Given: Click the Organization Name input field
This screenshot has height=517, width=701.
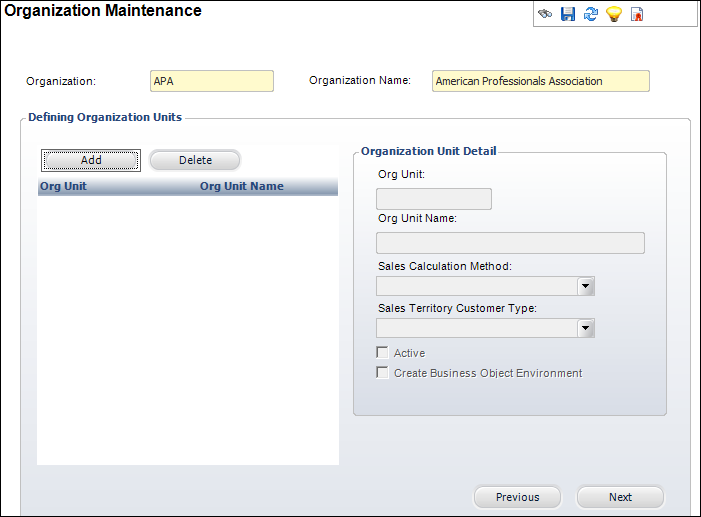Looking at the screenshot, I should 541,81.
